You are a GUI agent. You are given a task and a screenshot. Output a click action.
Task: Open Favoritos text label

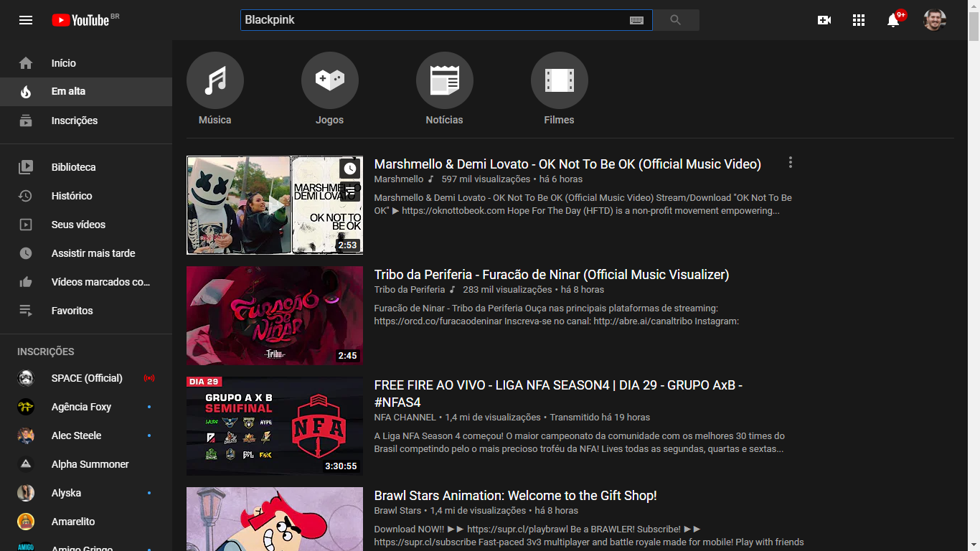click(72, 311)
